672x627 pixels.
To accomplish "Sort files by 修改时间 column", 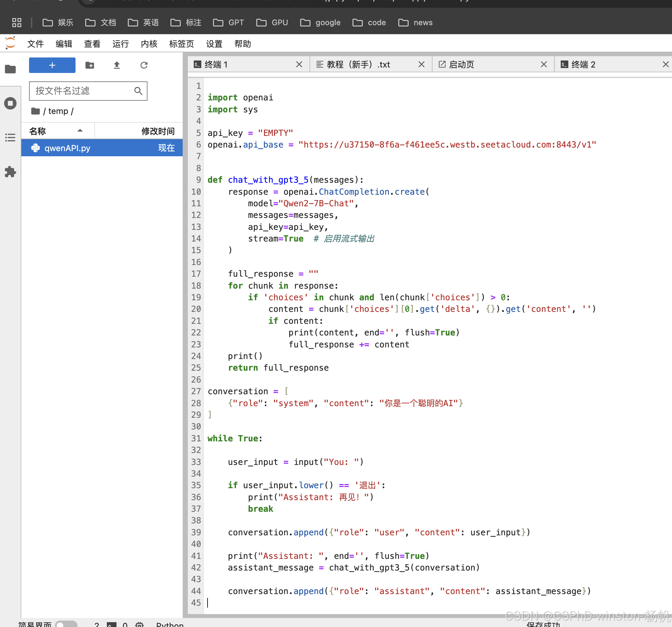I will 158,131.
